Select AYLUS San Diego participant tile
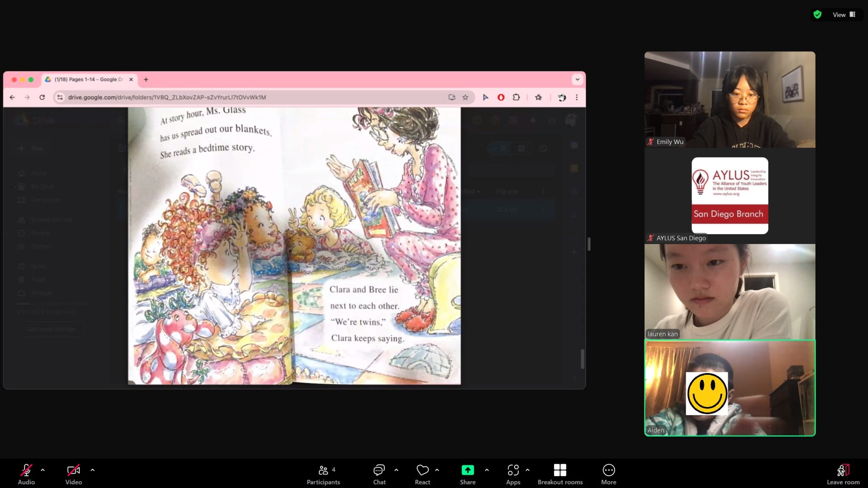 pyautogui.click(x=730, y=196)
